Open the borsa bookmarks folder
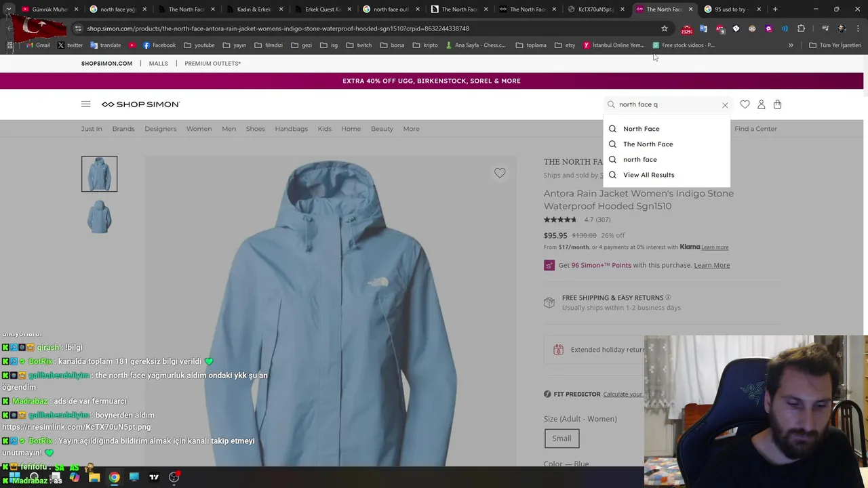 pos(393,45)
